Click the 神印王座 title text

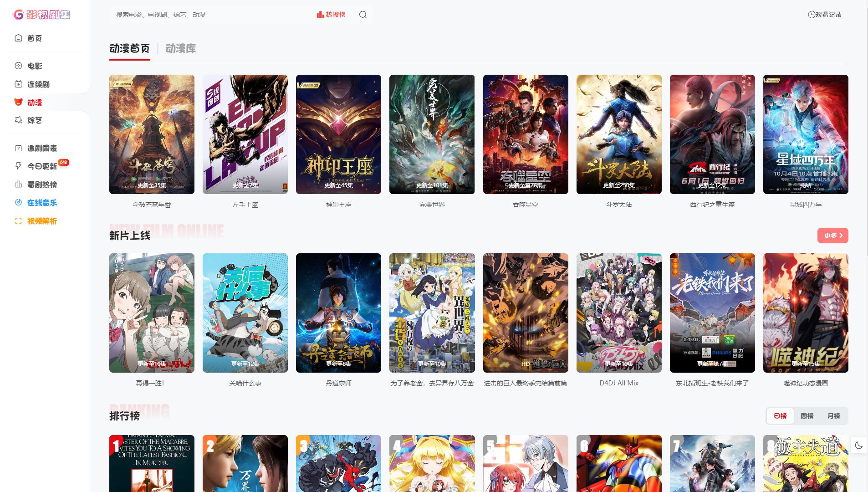pyautogui.click(x=338, y=205)
